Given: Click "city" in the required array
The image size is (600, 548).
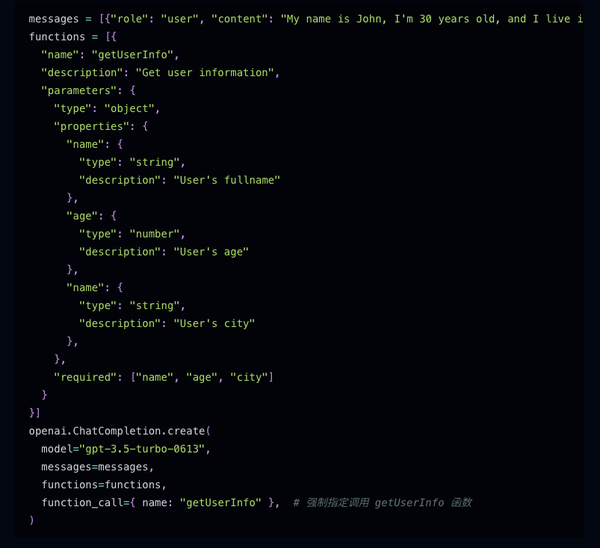Looking at the screenshot, I should pyautogui.click(x=248, y=377).
